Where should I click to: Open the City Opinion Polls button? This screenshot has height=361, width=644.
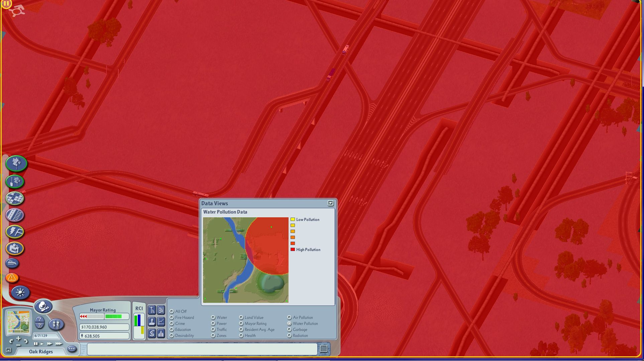coord(161,334)
